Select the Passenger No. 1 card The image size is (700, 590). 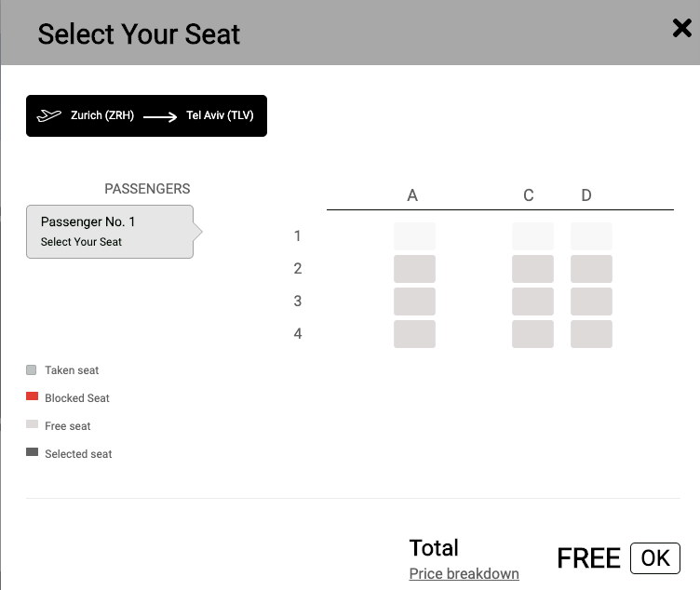pyautogui.click(x=110, y=232)
